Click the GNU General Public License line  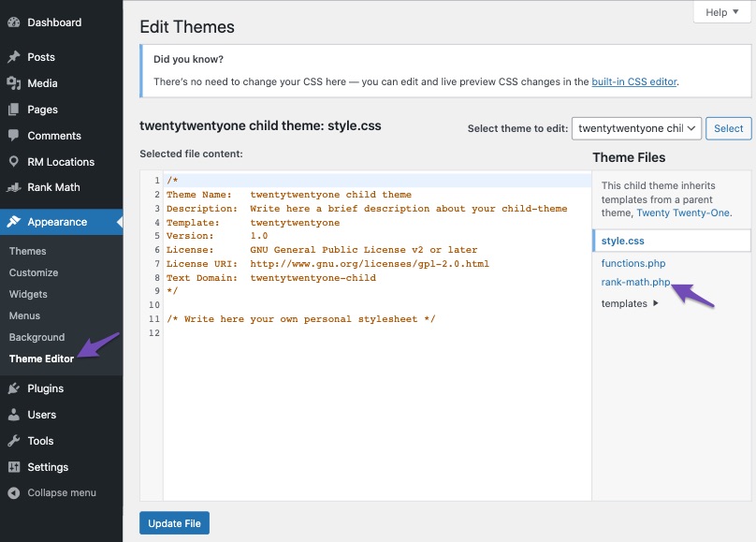322,250
